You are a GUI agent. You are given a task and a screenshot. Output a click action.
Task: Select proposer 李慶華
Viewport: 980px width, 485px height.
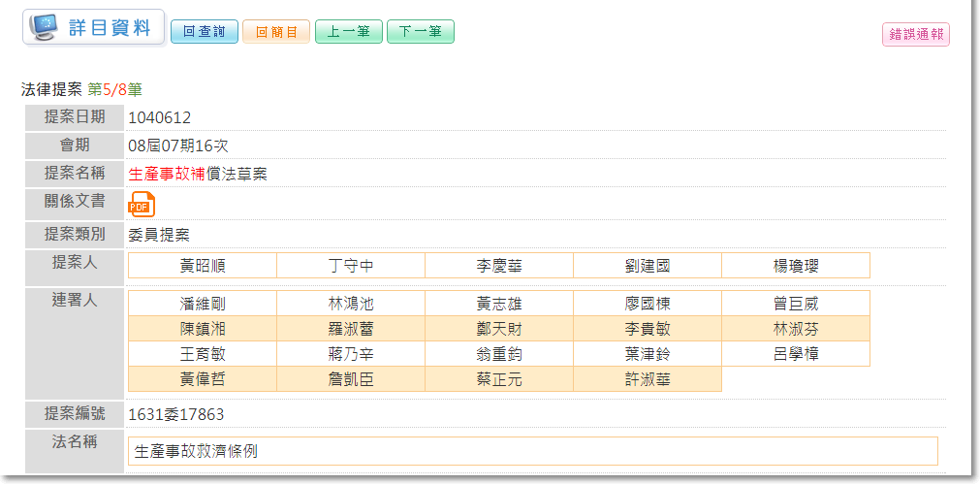coord(499,266)
